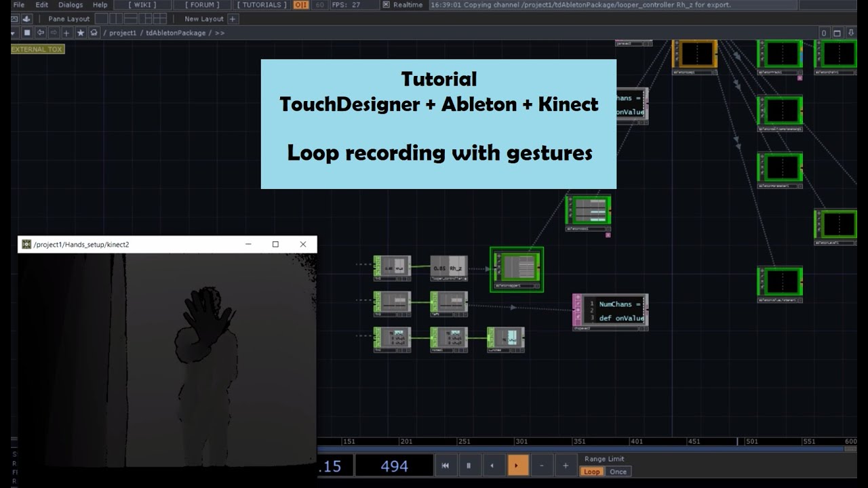Select the Rh_z select CHOP node
This screenshot has height=488, width=868.
pos(449,268)
